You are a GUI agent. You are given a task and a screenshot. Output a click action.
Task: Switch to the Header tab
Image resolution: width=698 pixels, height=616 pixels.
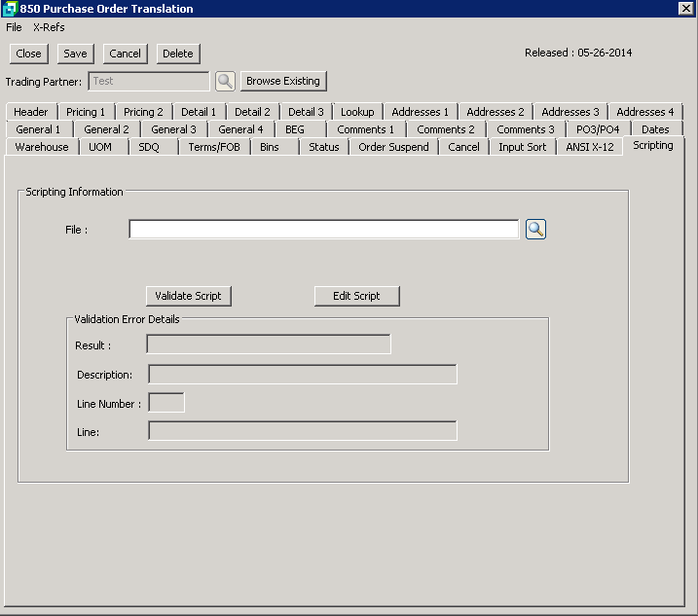click(x=31, y=112)
